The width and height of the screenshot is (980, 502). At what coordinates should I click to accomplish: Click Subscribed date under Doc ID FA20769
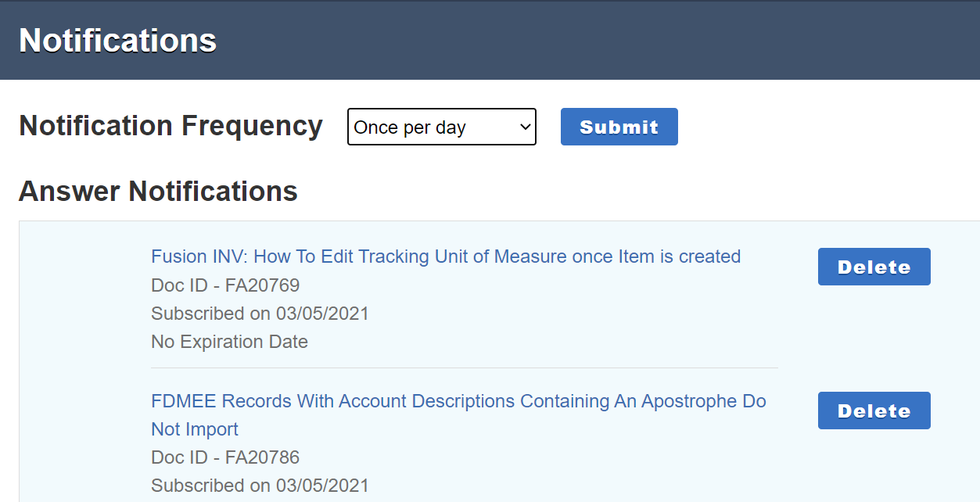[x=260, y=314]
